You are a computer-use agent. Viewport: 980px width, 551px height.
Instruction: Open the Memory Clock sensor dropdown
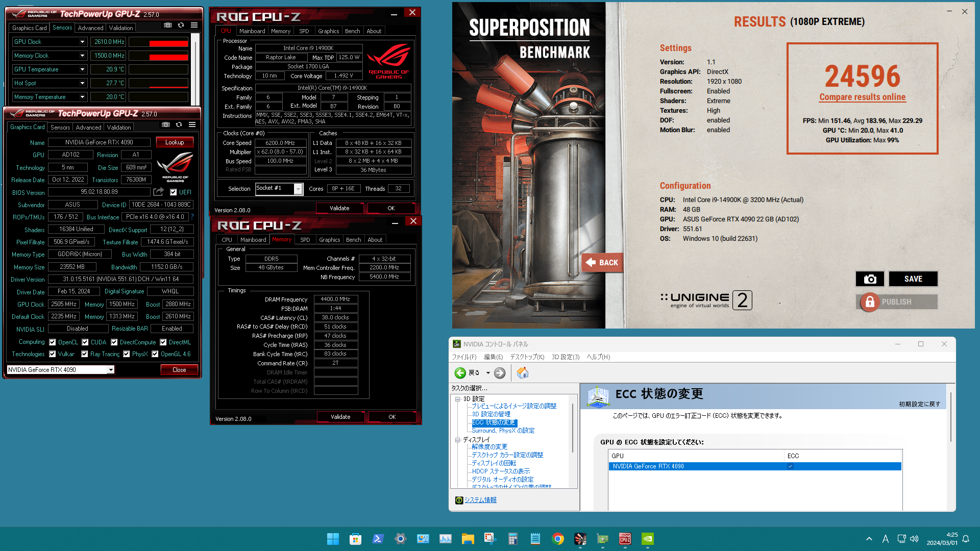tap(82, 56)
